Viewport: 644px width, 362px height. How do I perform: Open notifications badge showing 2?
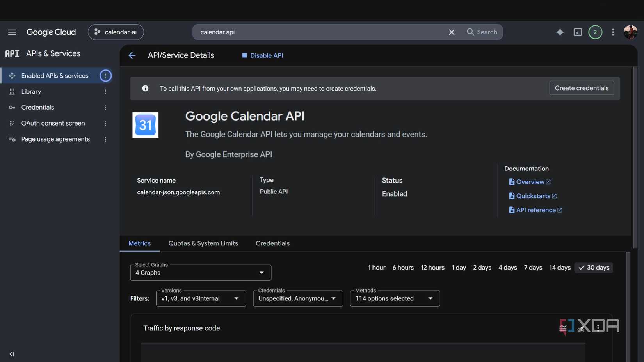595,32
